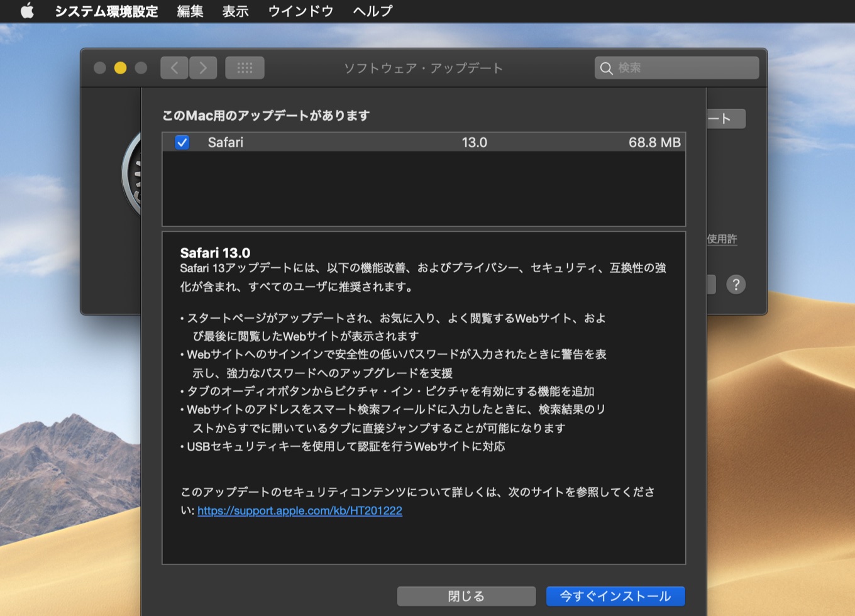Open the Apple menu

tap(27, 11)
